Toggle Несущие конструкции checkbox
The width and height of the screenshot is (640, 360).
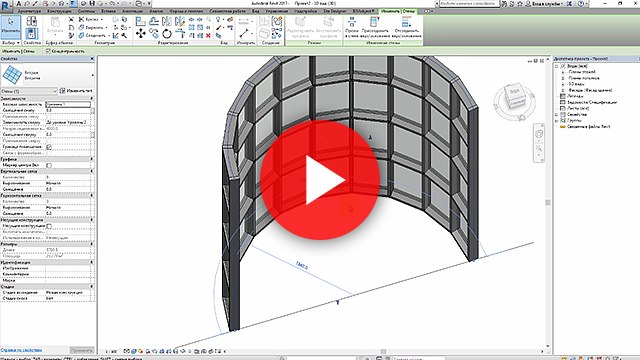[49, 226]
